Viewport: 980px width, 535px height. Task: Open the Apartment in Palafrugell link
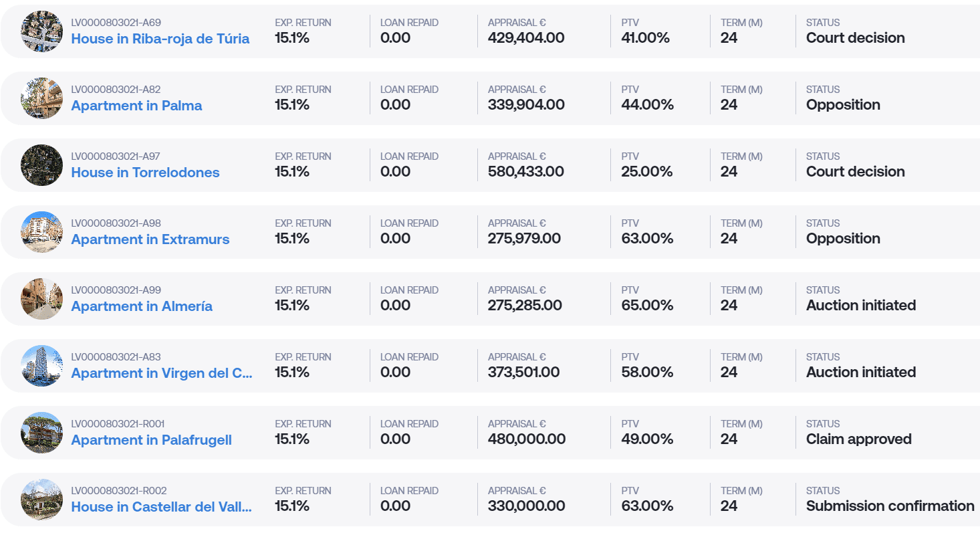(x=152, y=440)
